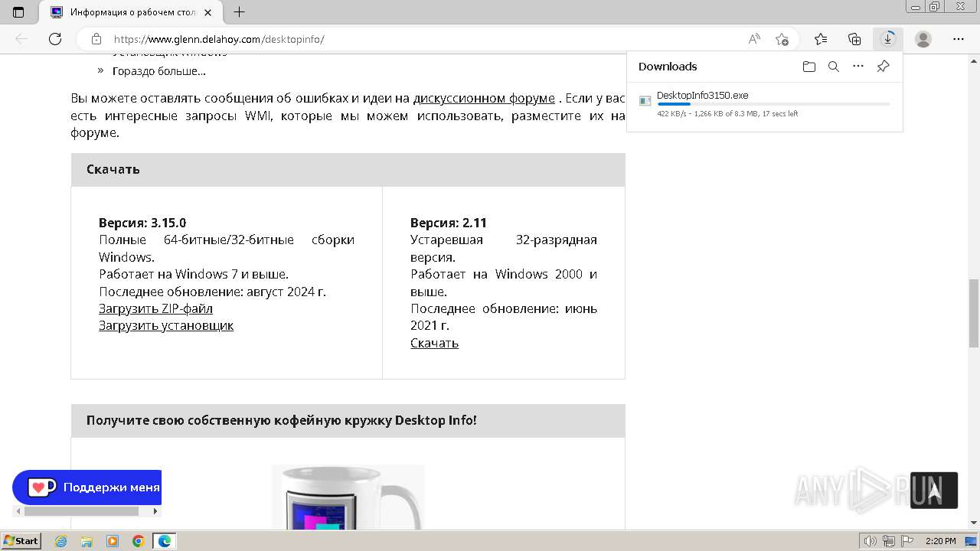Toggle the Downloads toolbar button
The height and width of the screenshot is (551, 980).
pyautogui.click(x=888, y=39)
